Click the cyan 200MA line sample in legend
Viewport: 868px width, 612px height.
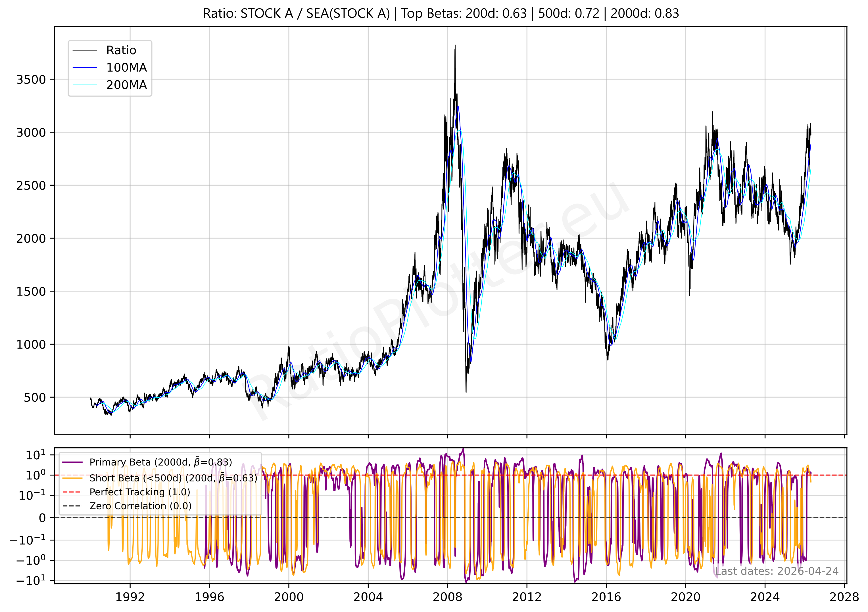(85, 85)
